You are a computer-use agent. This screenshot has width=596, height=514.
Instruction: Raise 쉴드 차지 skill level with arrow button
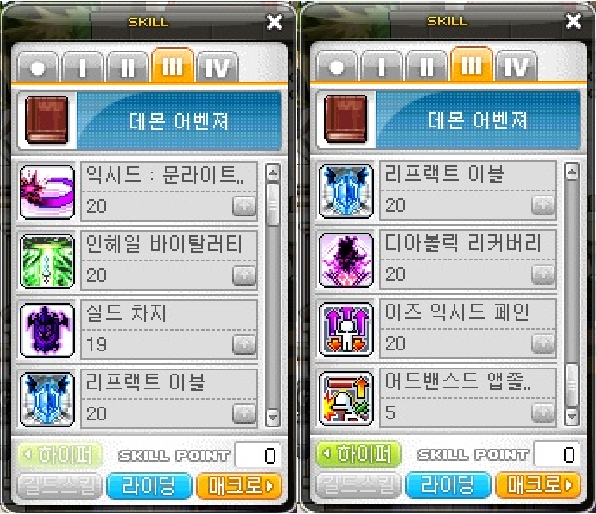pos(244,345)
